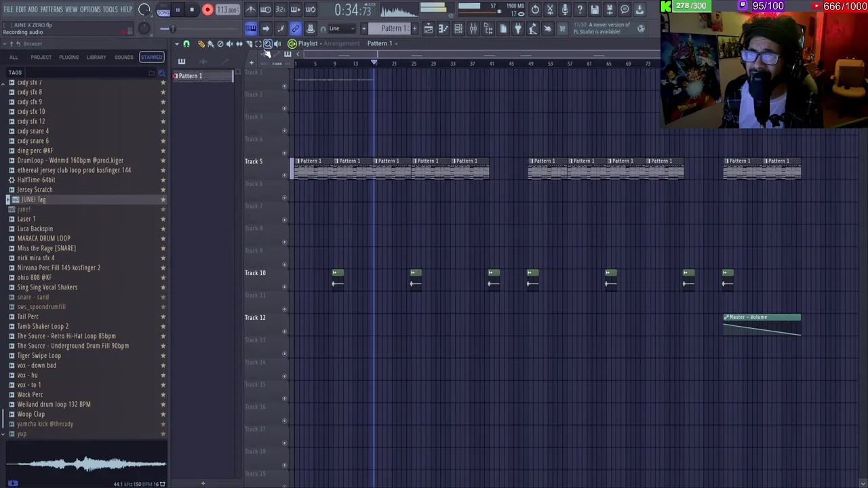The image size is (868, 488).
Task: Select Pattern 1 in the picker panel
Action: point(203,76)
